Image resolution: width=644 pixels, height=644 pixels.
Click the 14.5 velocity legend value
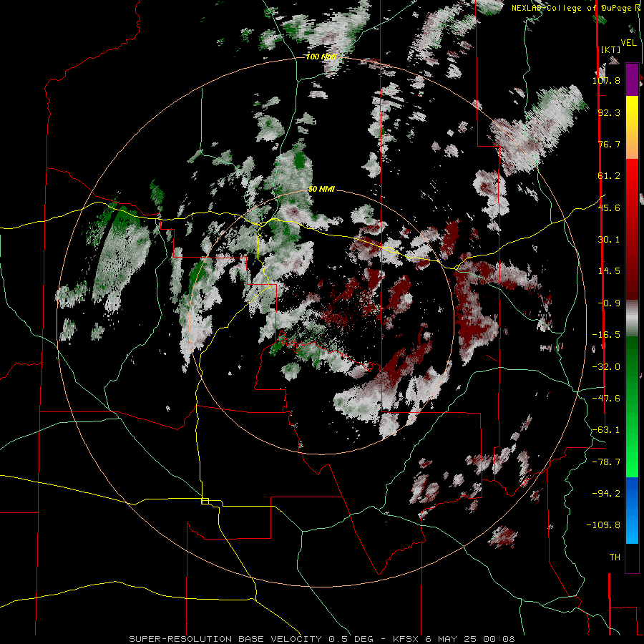609,271
